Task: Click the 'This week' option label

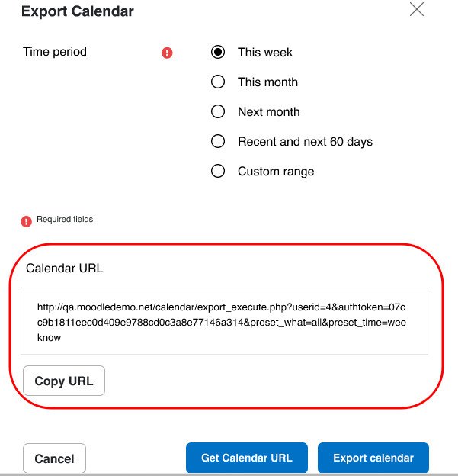Action: (x=265, y=52)
